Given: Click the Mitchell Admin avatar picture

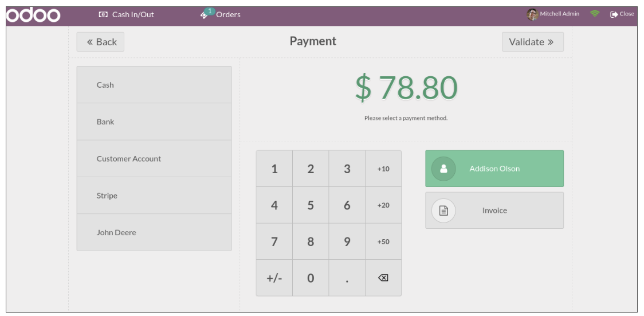Looking at the screenshot, I should [532, 14].
